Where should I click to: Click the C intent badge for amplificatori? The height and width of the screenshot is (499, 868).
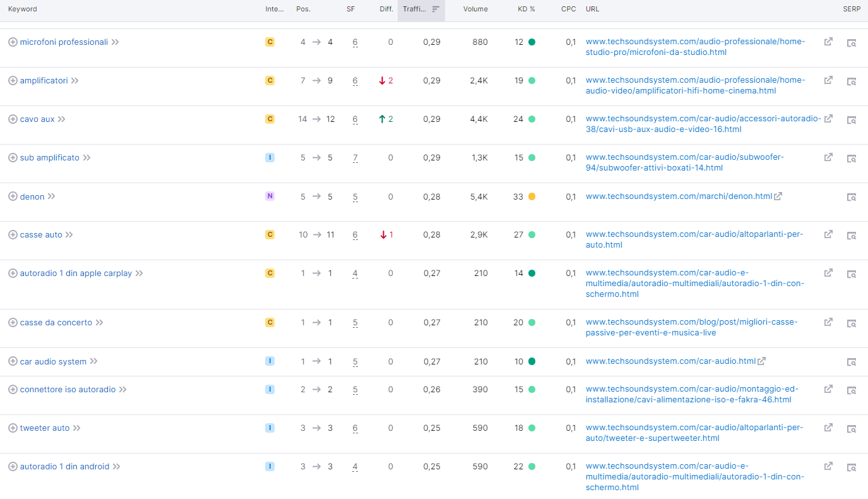270,81
